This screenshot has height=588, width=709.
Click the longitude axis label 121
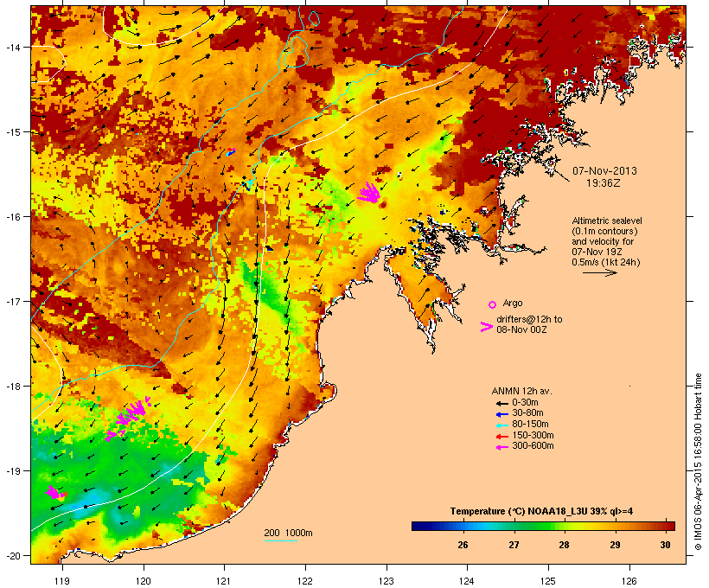click(224, 581)
